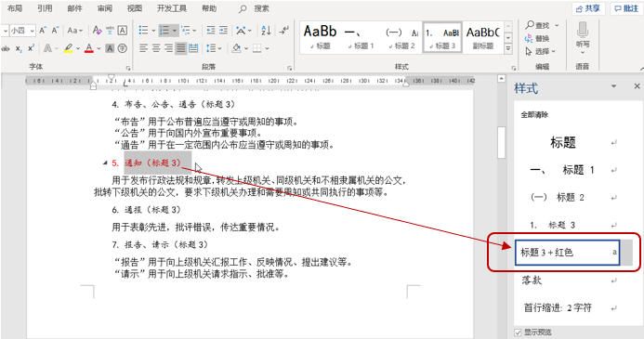Screen dimensions: 644x339
Task: Apply character shading icon
Action: pyautogui.click(x=110, y=48)
